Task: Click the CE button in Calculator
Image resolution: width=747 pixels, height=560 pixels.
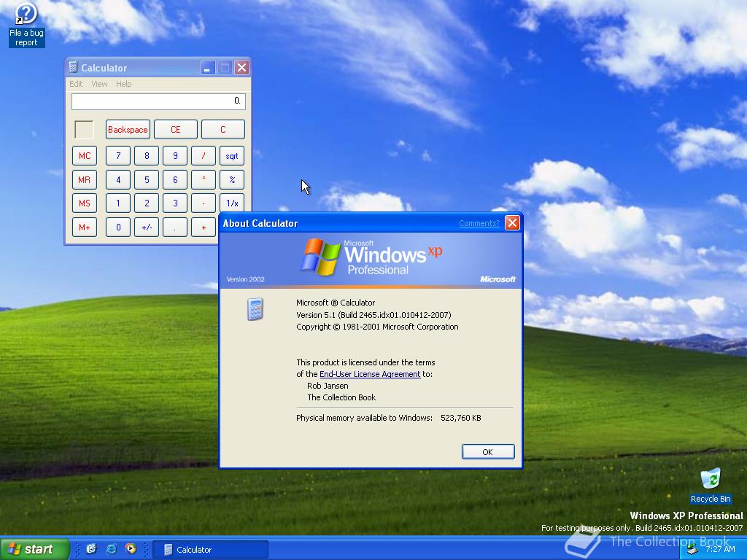Action: (175, 130)
